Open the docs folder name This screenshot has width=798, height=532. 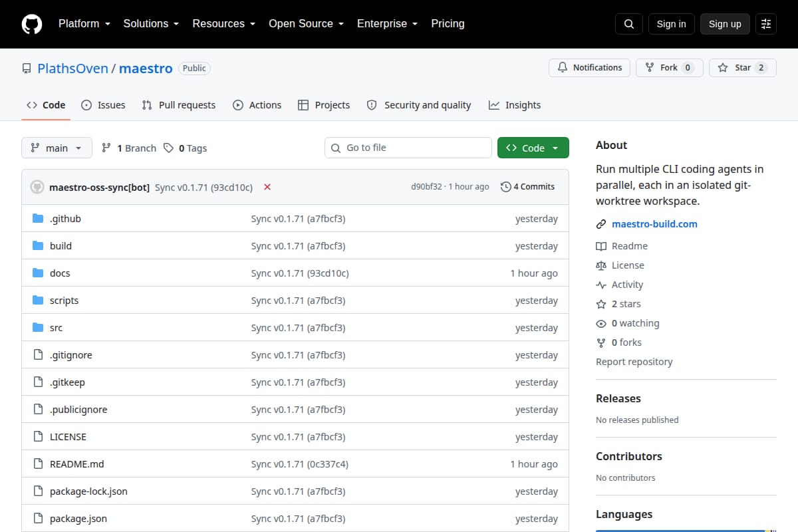(60, 273)
